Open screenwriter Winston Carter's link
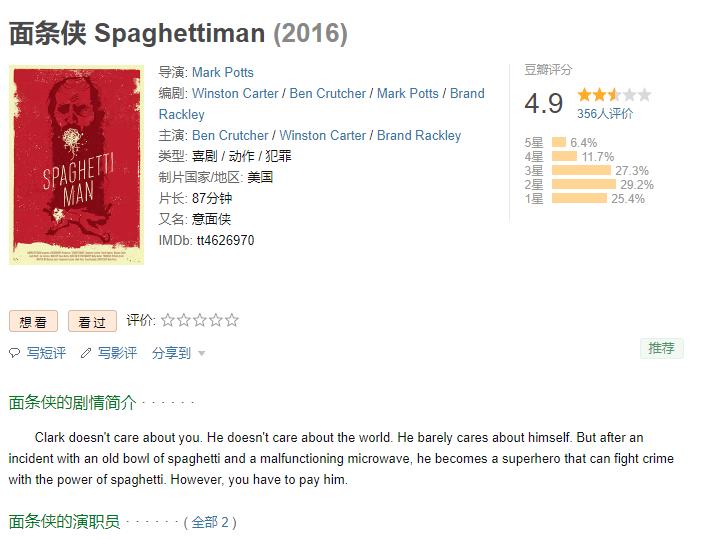 pos(235,94)
